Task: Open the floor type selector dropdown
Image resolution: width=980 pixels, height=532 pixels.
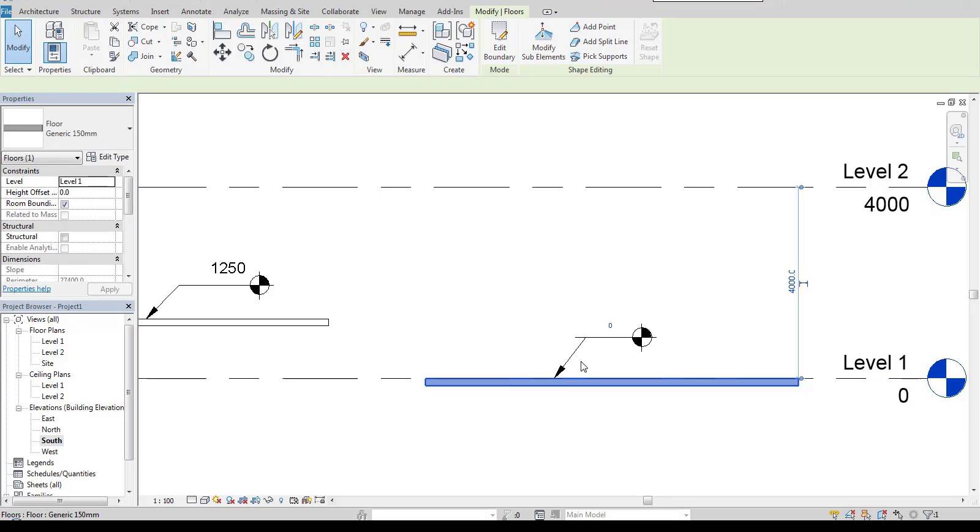Action: click(x=129, y=129)
